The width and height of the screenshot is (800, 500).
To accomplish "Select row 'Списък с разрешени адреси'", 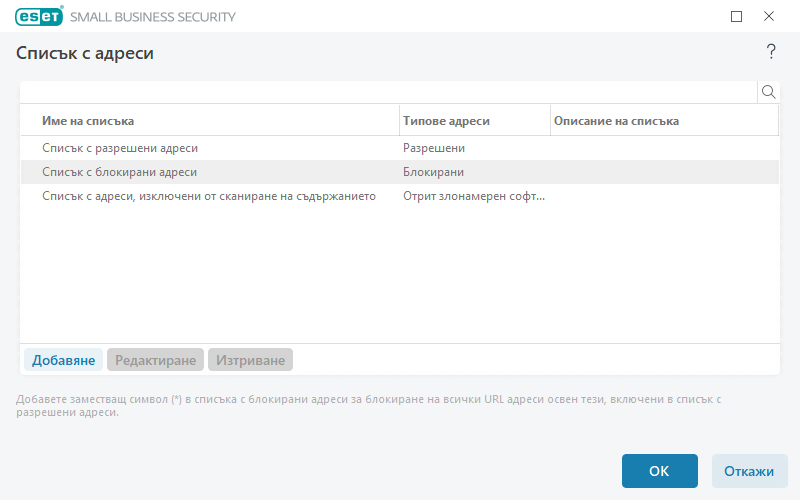I will [x=120, y=148].
